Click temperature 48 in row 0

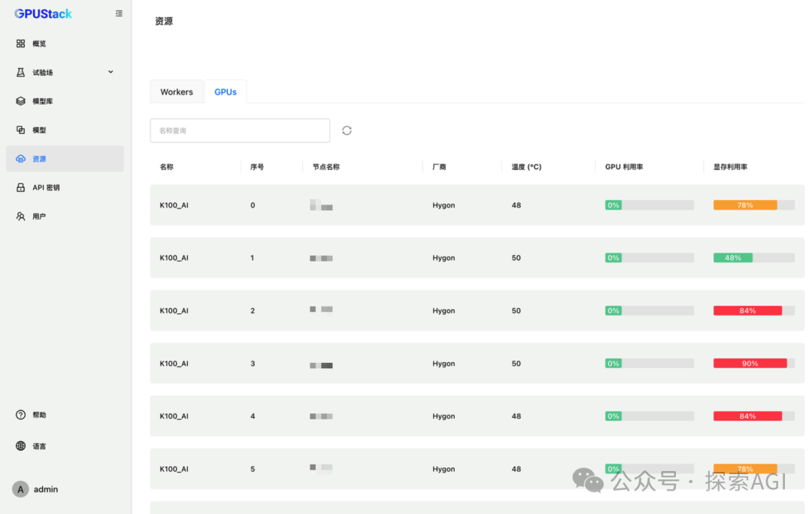click(517, 205)
